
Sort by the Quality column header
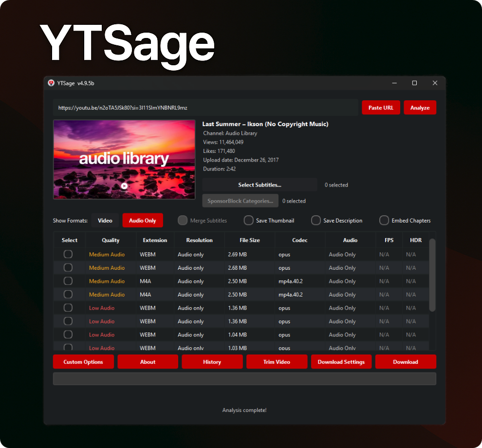[111, 240]
